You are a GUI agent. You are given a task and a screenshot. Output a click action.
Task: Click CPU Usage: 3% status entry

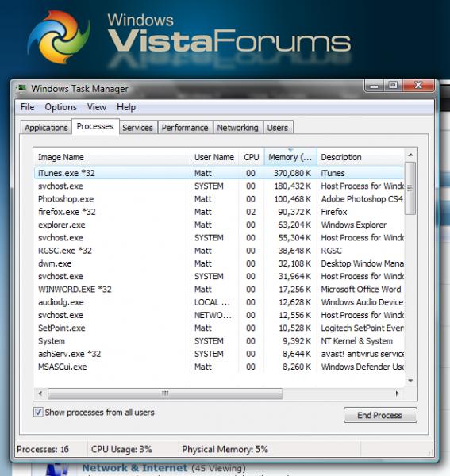coord(121,449)
